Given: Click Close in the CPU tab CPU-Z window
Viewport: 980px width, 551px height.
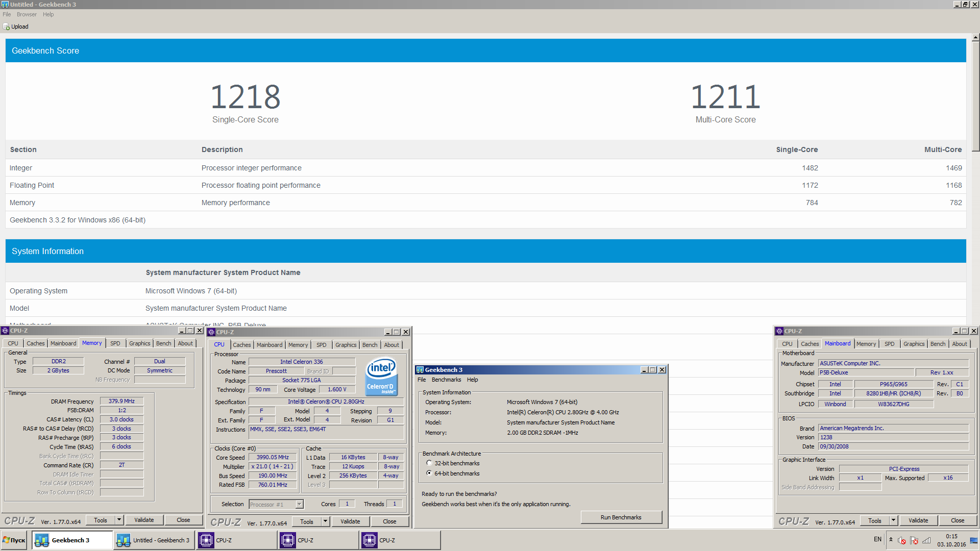Looking at the screenshot, I should tap(389, 521).
